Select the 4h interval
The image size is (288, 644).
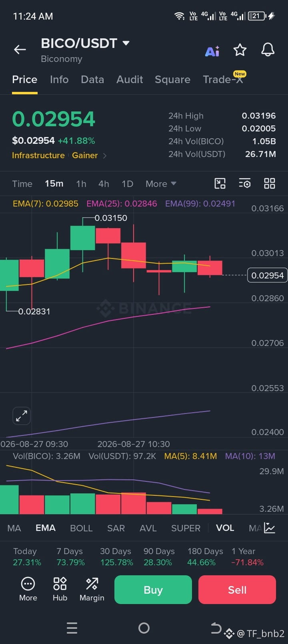click(104, 184)
